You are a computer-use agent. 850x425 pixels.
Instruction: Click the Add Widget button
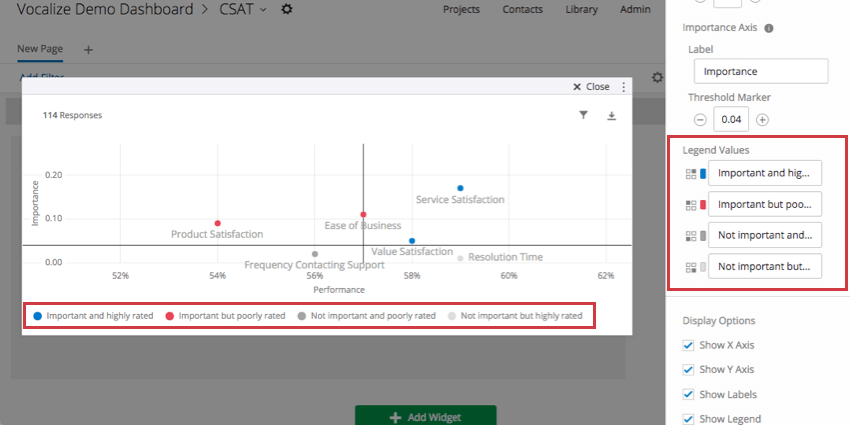pos(425,416)
